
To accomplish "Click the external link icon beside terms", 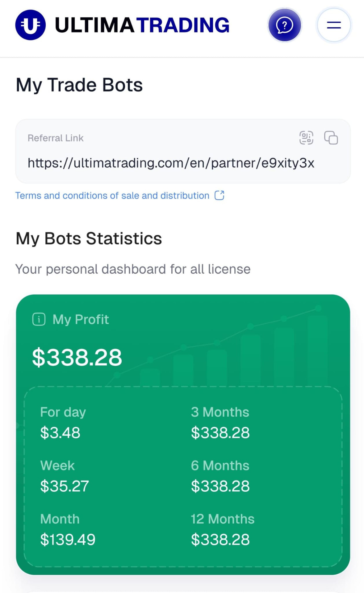I will point(220,195).
